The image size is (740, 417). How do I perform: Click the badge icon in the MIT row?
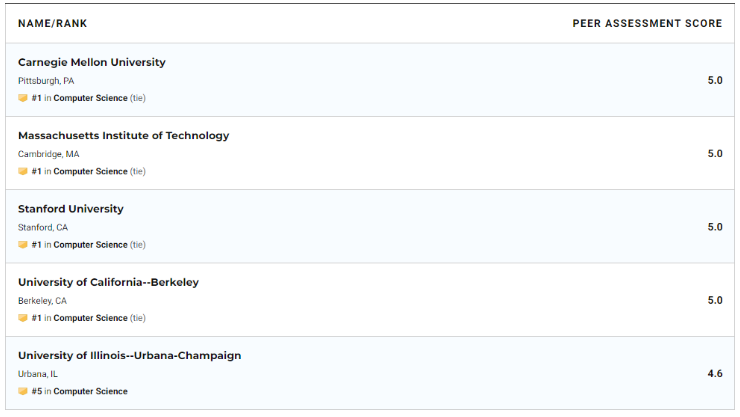23,171
